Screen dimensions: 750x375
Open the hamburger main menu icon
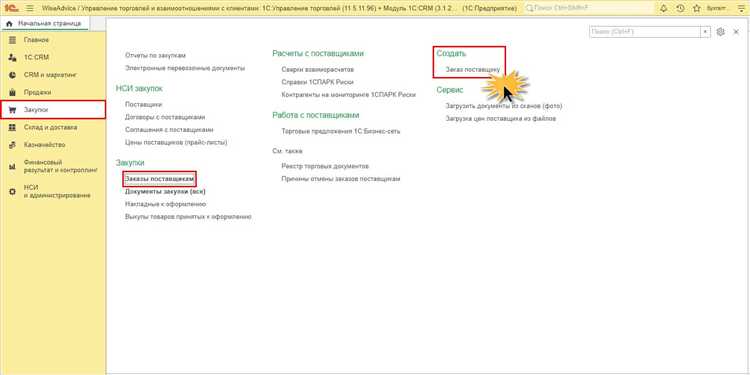point(29,8)
